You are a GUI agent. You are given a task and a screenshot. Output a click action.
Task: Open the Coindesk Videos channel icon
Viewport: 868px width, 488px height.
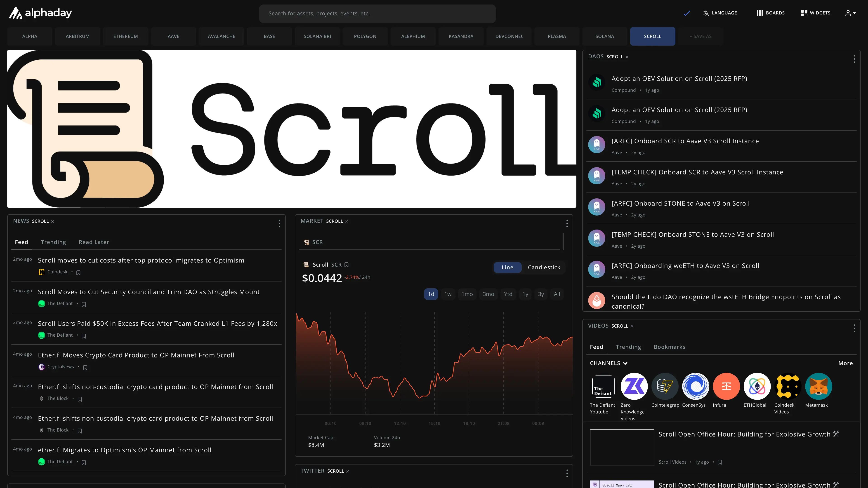788,386
